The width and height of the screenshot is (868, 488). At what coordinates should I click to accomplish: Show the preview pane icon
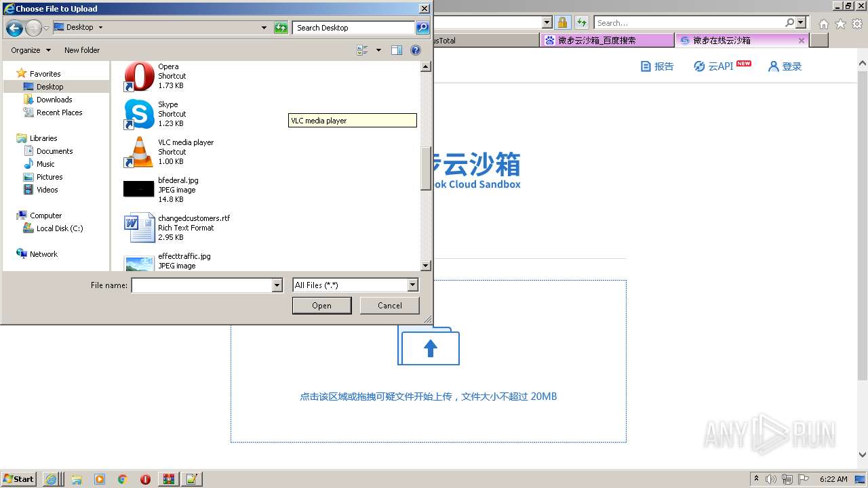click(x=397, y=50)
